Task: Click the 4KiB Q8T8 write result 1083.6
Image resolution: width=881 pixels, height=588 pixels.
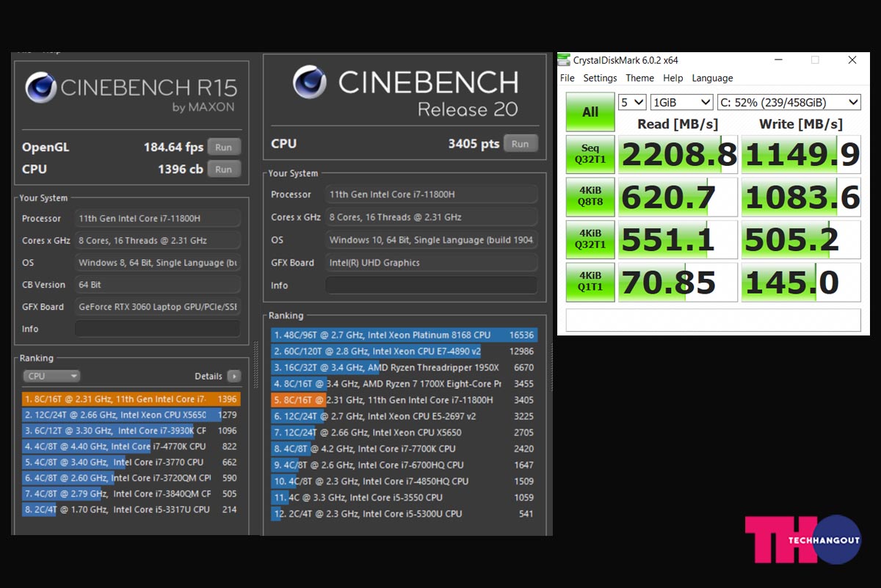Action: pyautogui.click(x=801, y=197)
